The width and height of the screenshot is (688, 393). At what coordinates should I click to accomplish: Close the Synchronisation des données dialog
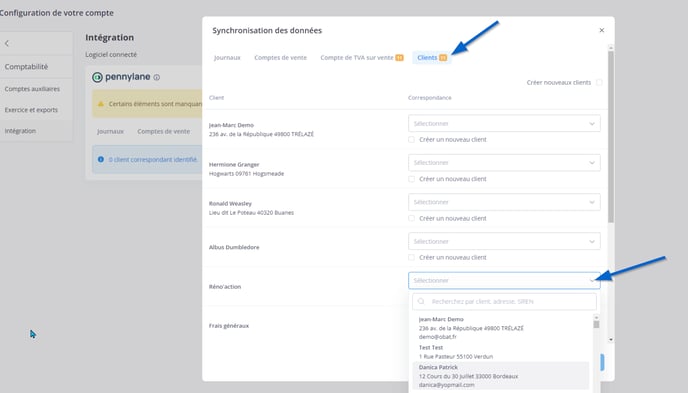tap(602, 30)
